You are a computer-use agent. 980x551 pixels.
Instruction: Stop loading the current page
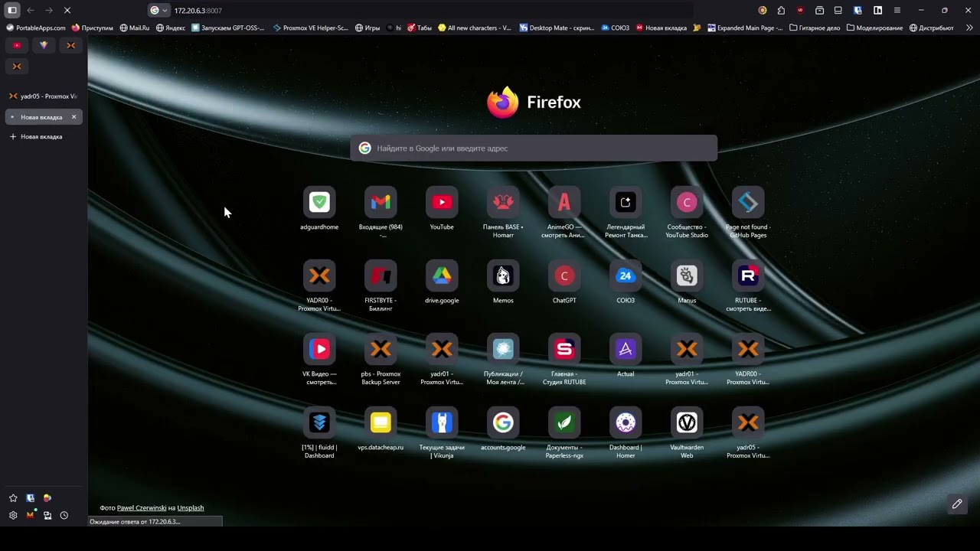point(67,10)
